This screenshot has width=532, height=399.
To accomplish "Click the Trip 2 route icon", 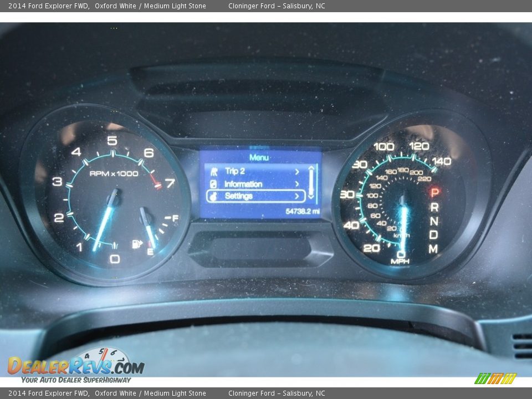I will [214, 171].
